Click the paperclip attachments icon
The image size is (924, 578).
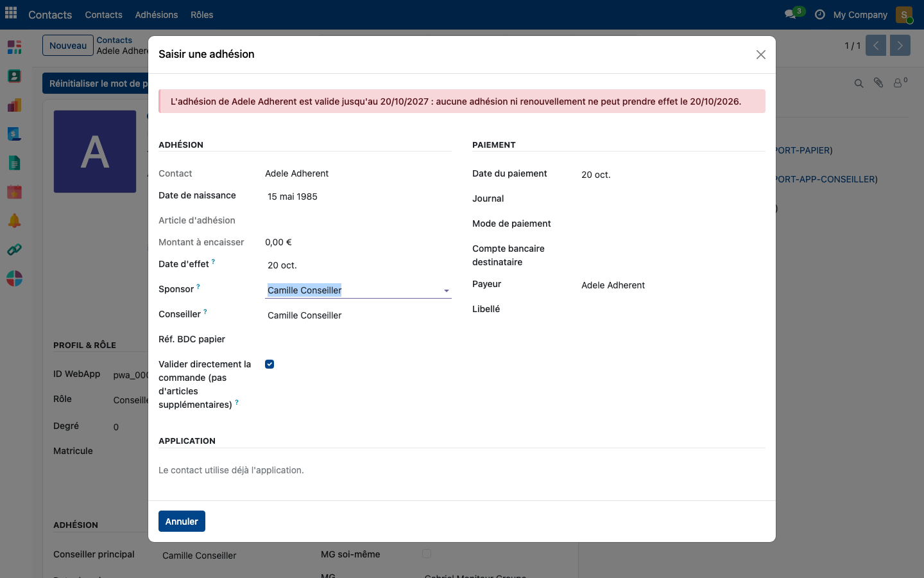point(878,83)
